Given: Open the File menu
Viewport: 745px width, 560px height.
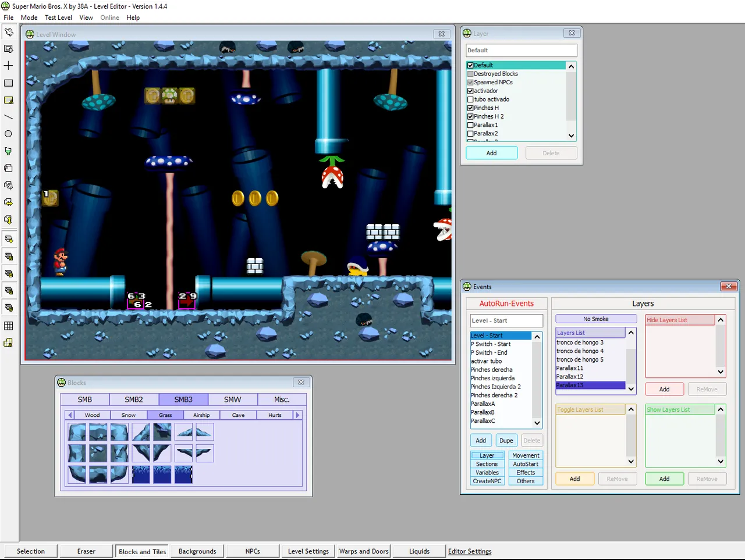Looking at the screenshot, I should (9, 17).
